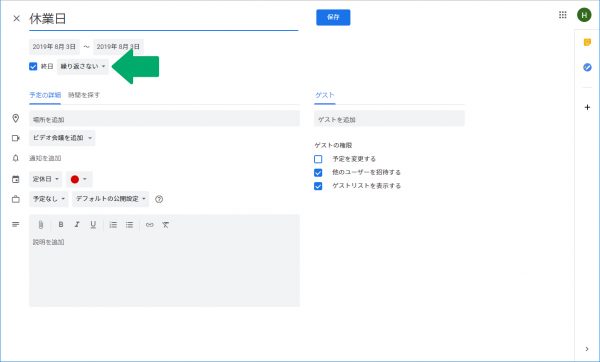Screen dimensions: 600x362
Task: Pick the start date 2019年 8月 3日
Action: 54,47
